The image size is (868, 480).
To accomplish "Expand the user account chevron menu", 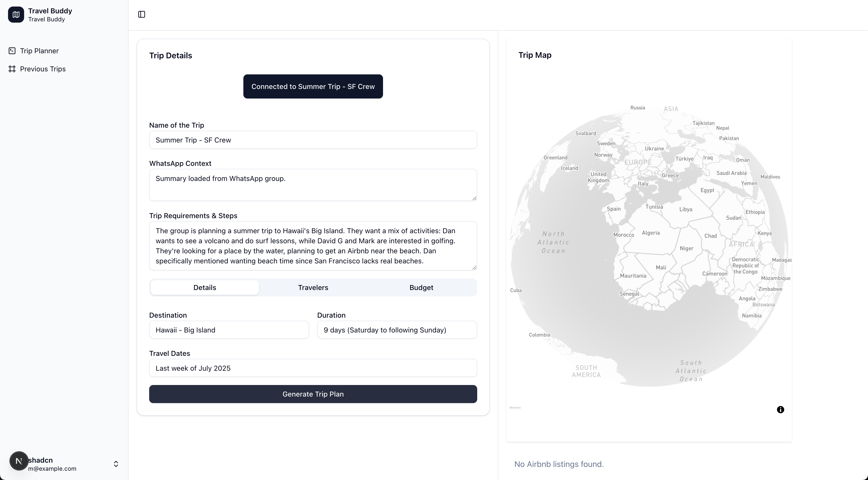I will click(x=116, y=464).
